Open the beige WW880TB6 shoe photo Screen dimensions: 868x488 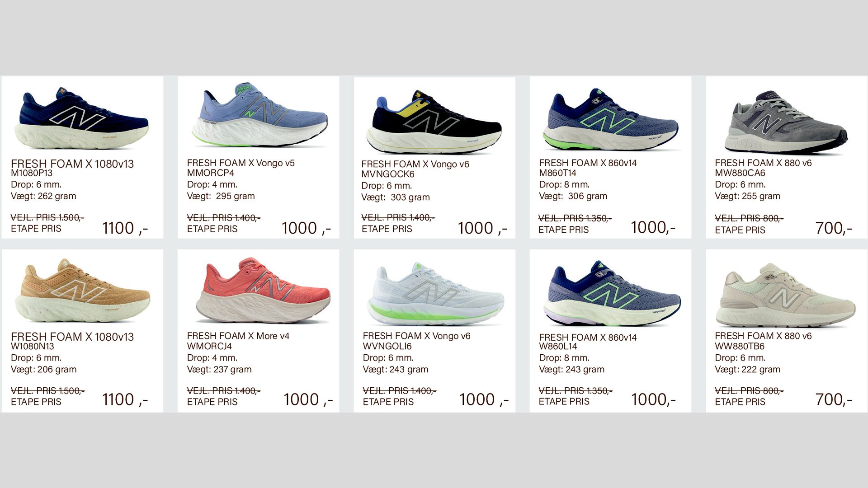click(786, 295)
